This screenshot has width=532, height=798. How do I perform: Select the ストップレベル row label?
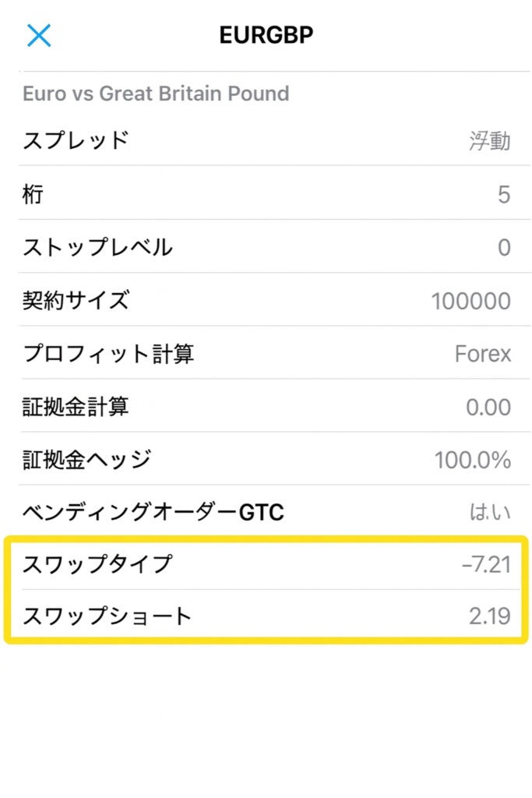tap(97, 248)
